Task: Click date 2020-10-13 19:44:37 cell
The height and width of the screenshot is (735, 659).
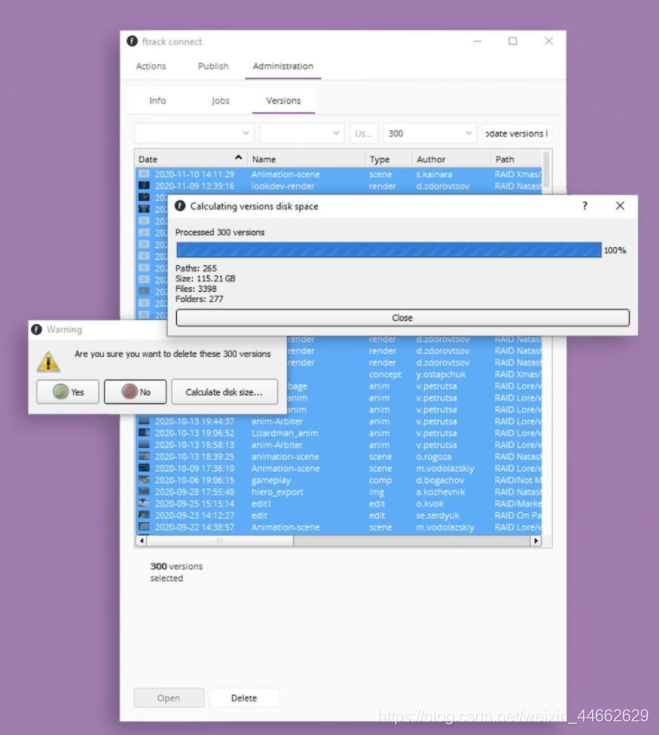Action: [195, 421]
